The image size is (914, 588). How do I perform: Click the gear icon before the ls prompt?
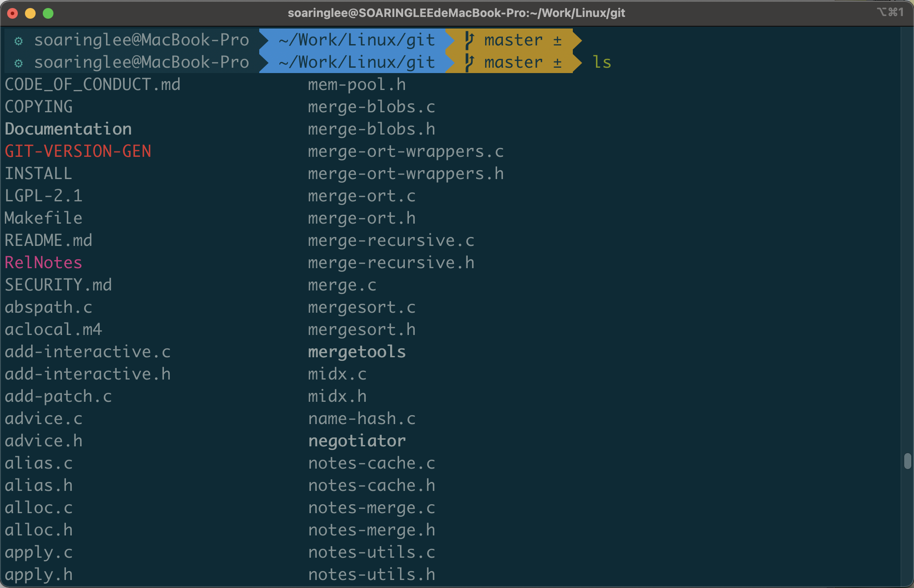pyautogui.click(x=18, y=63)
